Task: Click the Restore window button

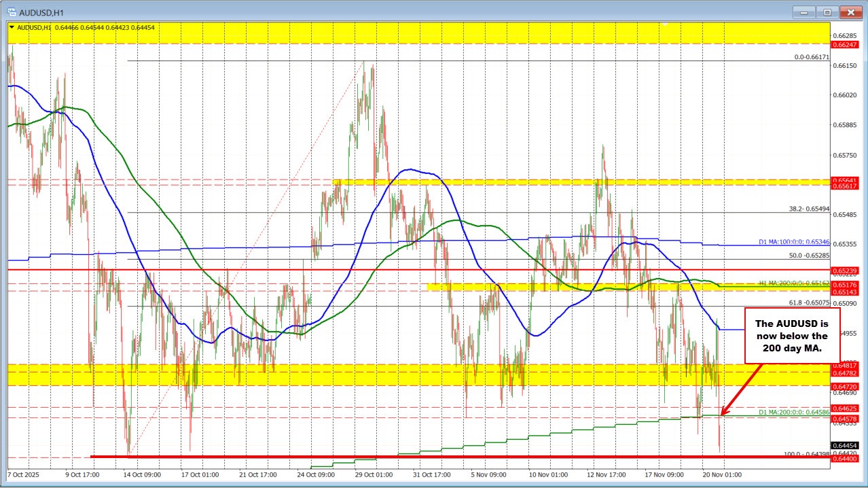Action: [x=827, y=12]
